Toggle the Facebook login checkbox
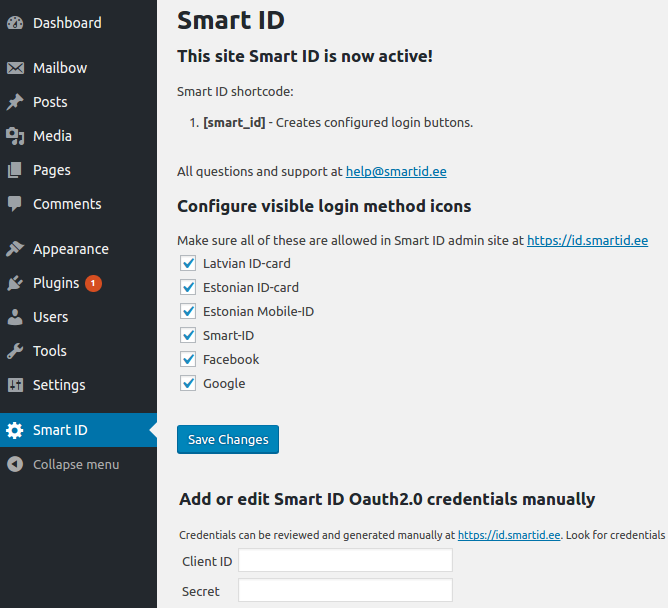Image resolution: width=668 pixels, height=608 pixels. pyautogui.click(x=188, y=359)
